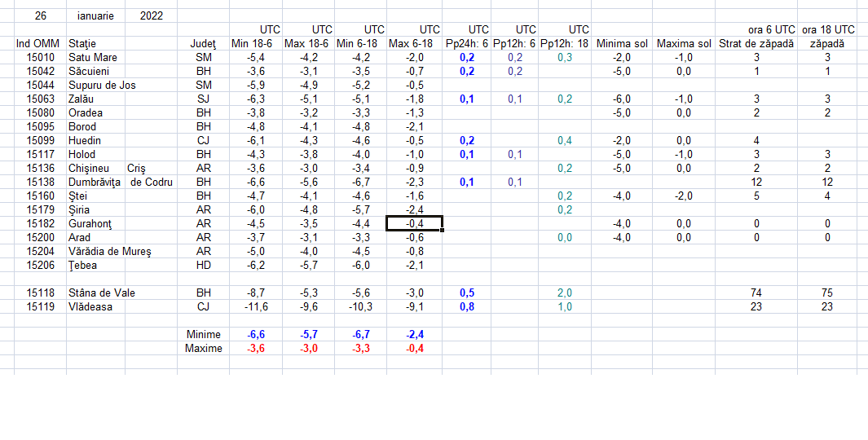Screen dimensions: 868x440
Task: Select the Ind OMM header cell
Action: [x=41, y=44]
